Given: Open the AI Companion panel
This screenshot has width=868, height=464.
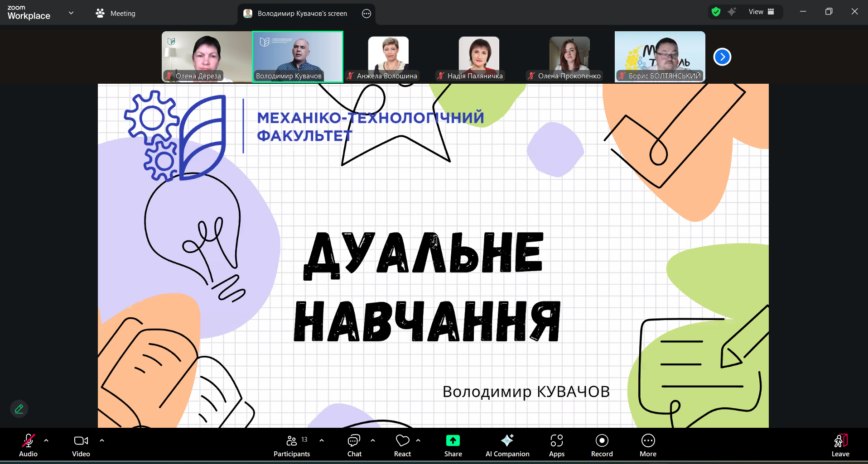Looking at the screenshot, I should click(507, 445).
